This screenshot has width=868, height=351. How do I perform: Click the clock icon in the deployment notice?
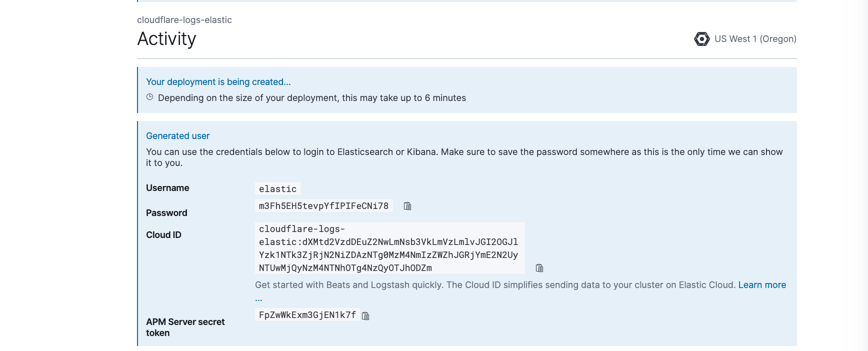(149, 96)
